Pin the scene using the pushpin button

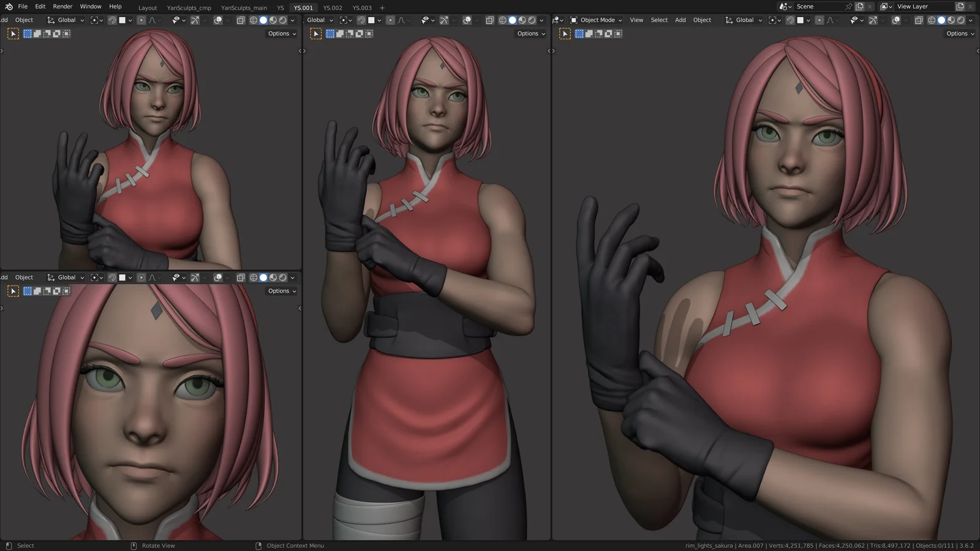tap(849, 6)
